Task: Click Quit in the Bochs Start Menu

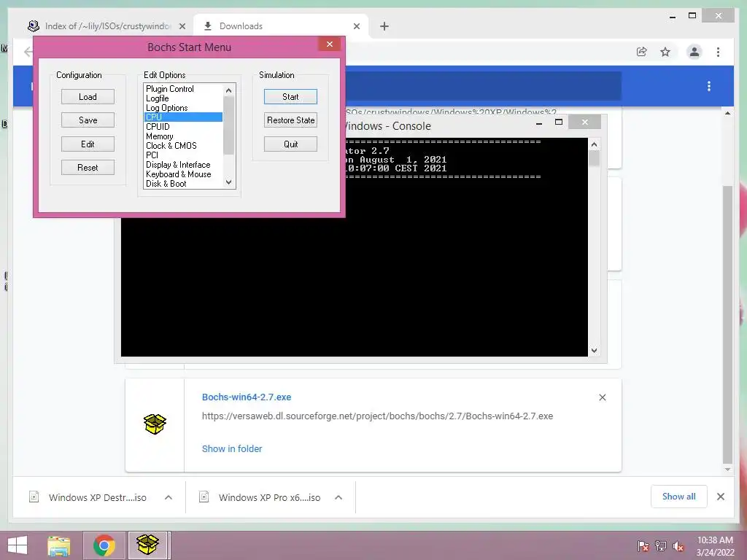Action: (290, 144)
